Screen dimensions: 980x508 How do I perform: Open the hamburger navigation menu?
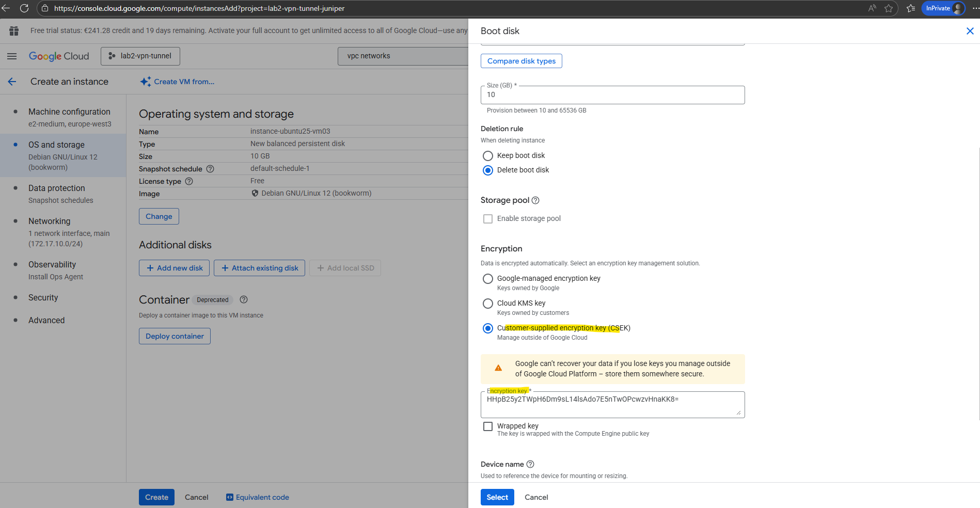[12, 56]
